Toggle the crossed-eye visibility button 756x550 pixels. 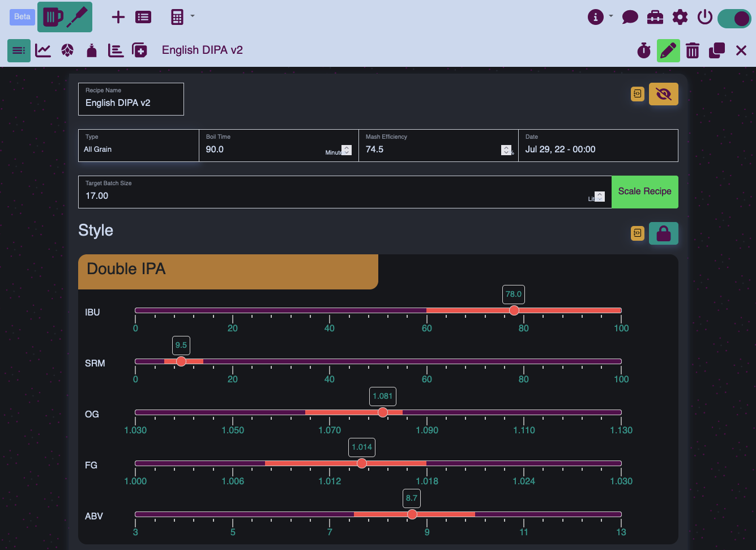[663, 94]
